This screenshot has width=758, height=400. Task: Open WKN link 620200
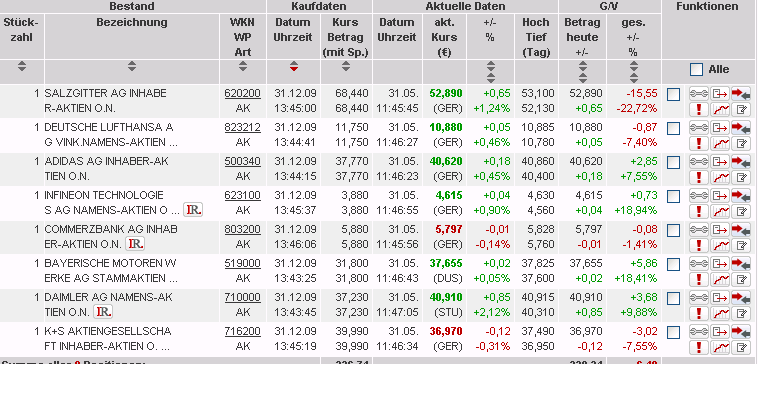242,93
